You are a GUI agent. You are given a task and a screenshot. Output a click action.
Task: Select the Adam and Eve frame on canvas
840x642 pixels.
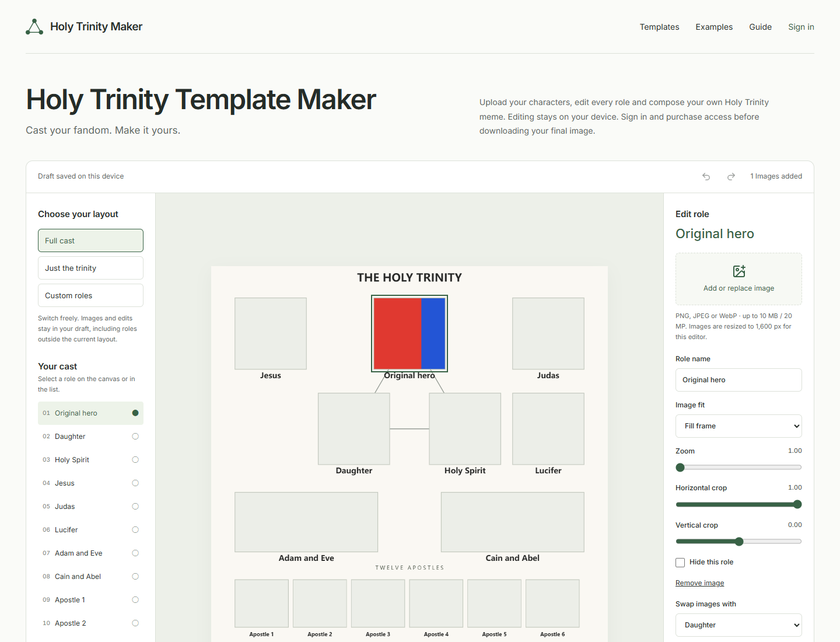[x=306, y=522]
